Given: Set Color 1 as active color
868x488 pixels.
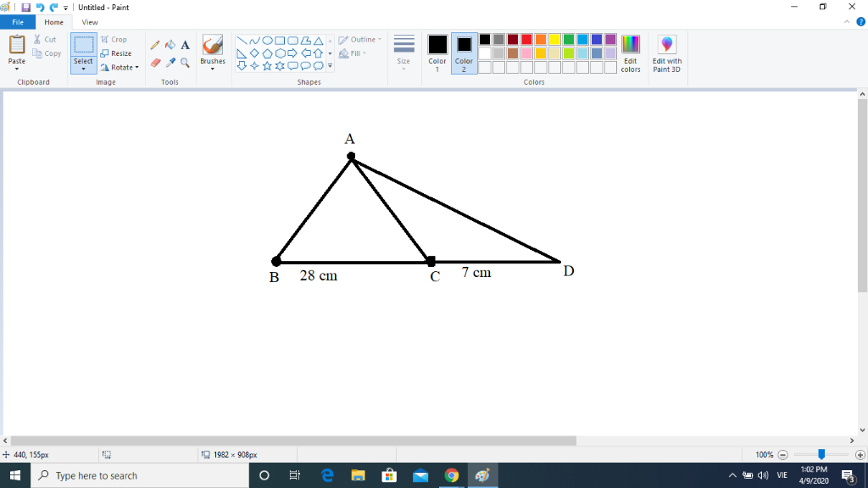Looking at the screenshot, I should tap(437, 53).
